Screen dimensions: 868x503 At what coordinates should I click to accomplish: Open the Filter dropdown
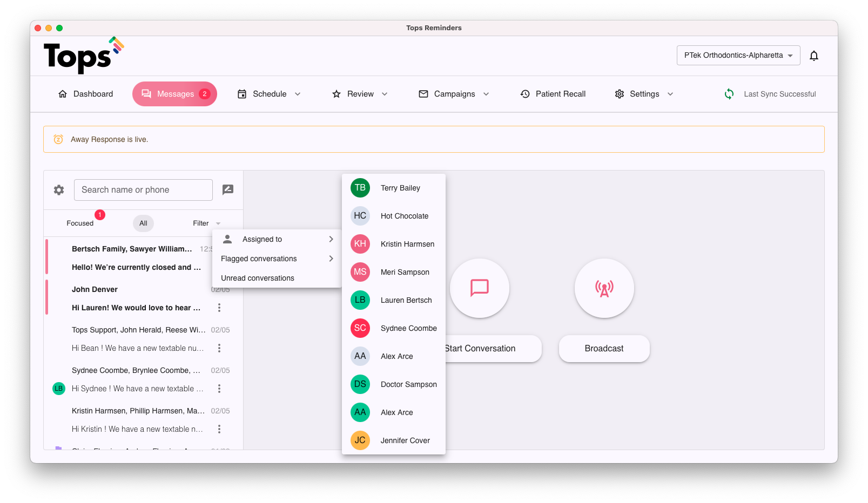(x=207, y=223)
